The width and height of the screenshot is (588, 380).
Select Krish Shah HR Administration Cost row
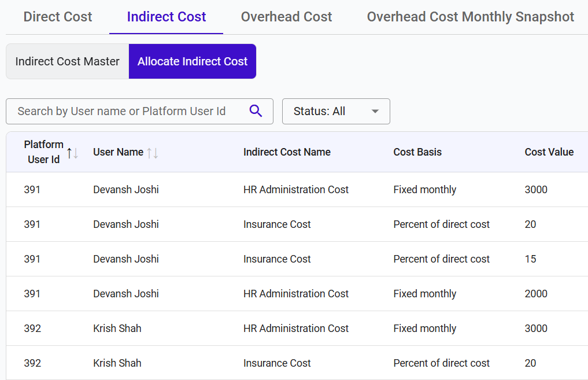click(x=297, y=328)
